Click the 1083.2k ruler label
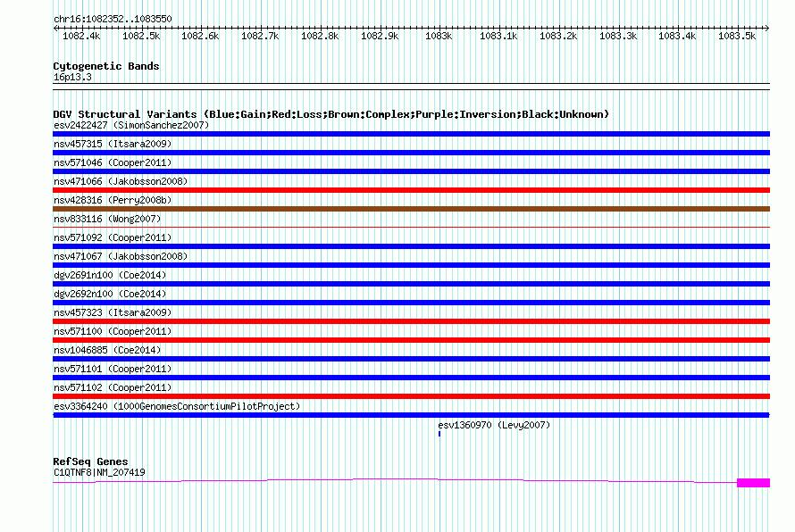The height and width of the screenshot is (532, 795). click(558, 36)
